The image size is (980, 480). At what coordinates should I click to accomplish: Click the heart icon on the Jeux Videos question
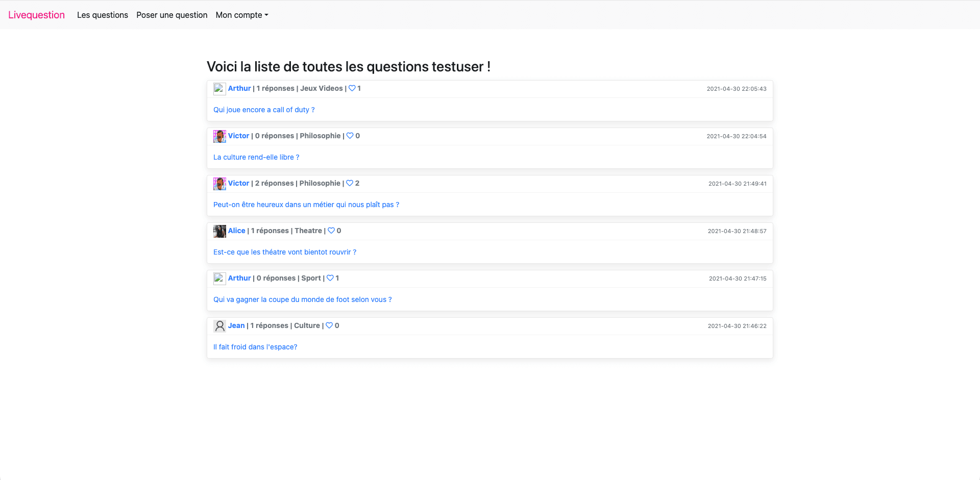[x=352, y=88]
